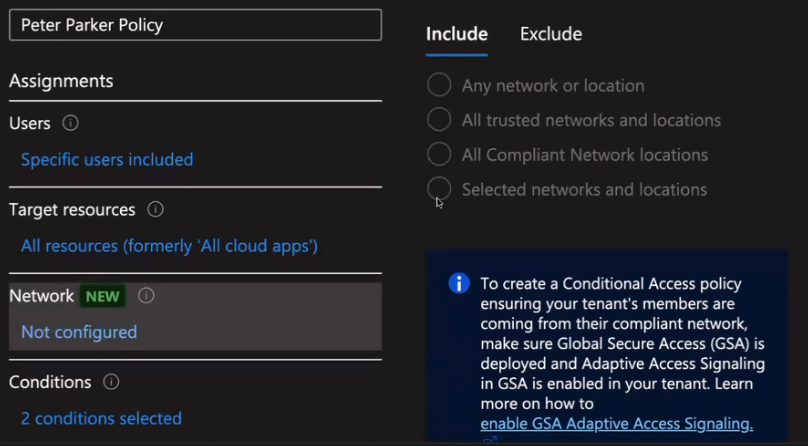This screenshot has height=446, width=808.
Task: Click the green NEW badge beside Network
Action: pyautogui.click(x=103, y=296)
